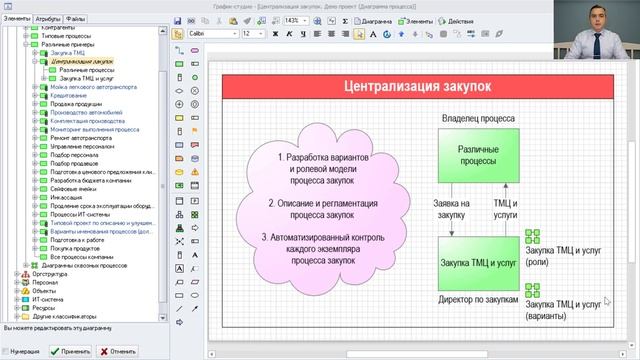Select the straight line tool in palette
640x360 pixels.
click(x=179, y=309)
